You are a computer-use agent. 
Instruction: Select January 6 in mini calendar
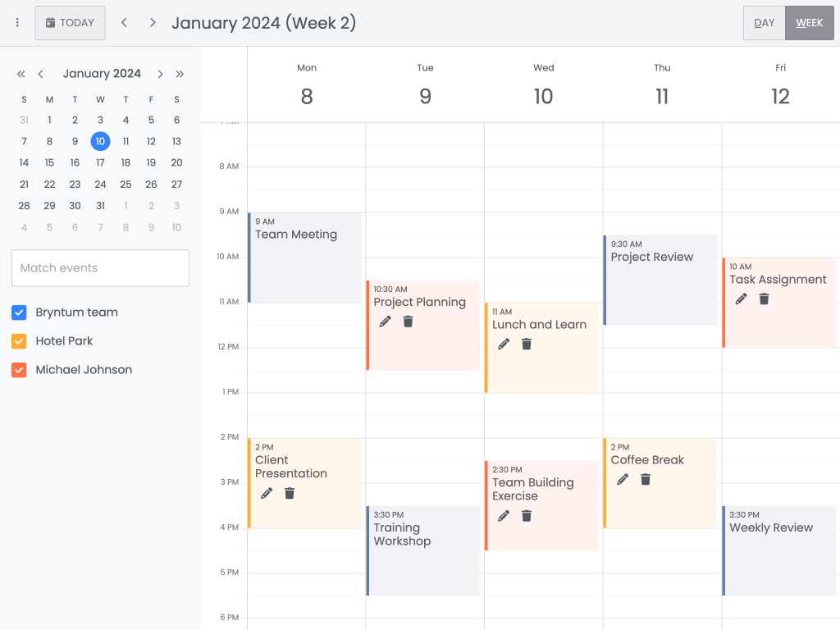tap(177, 120)
